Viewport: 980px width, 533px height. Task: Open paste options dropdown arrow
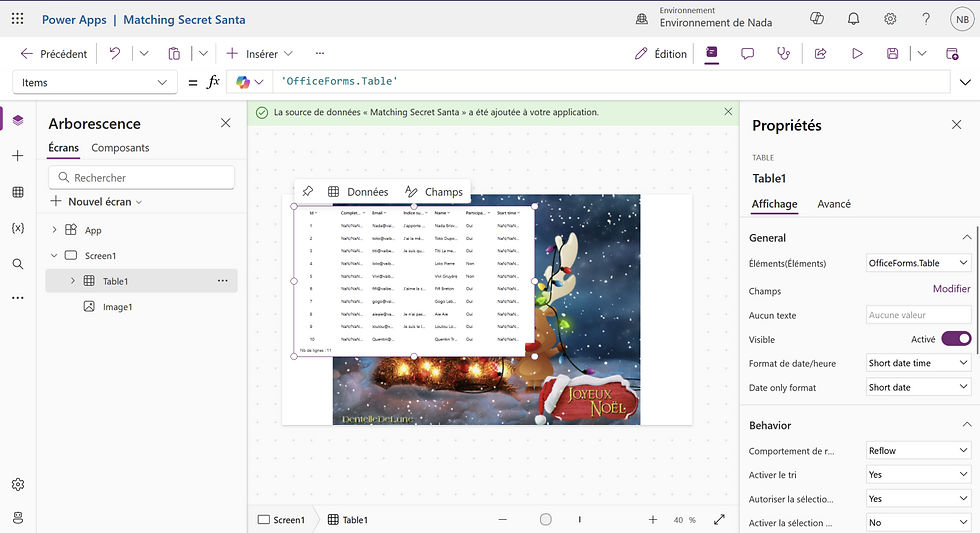pyautogui.click(x=203, y=54)
